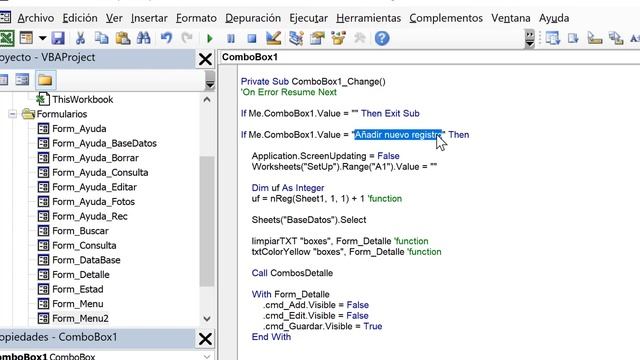Viewport: 640px width, 360px height.
Task: Open the Ventana menu
Action: [x=511, y=18]
